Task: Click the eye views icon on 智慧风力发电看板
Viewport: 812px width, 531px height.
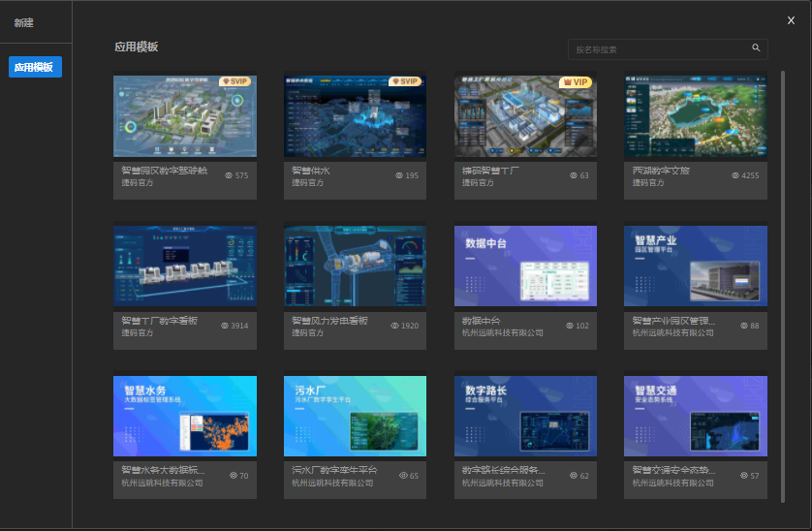Action: [x=395, y=326]
